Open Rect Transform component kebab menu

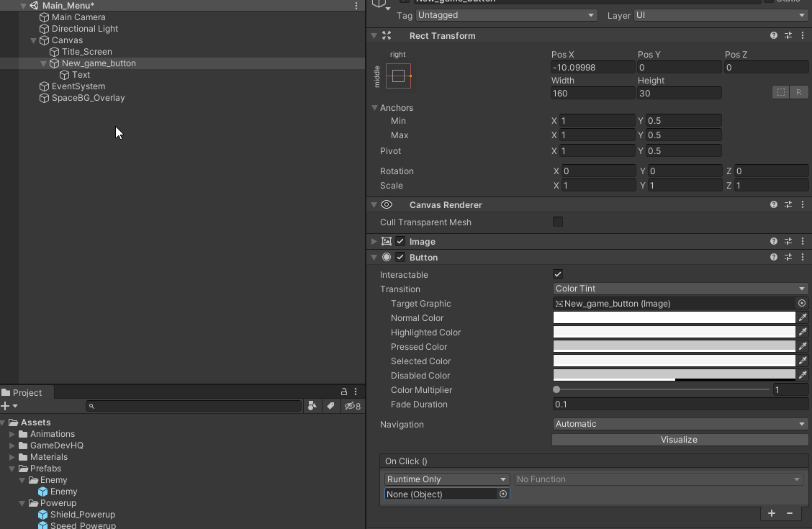tap(803, 36)
